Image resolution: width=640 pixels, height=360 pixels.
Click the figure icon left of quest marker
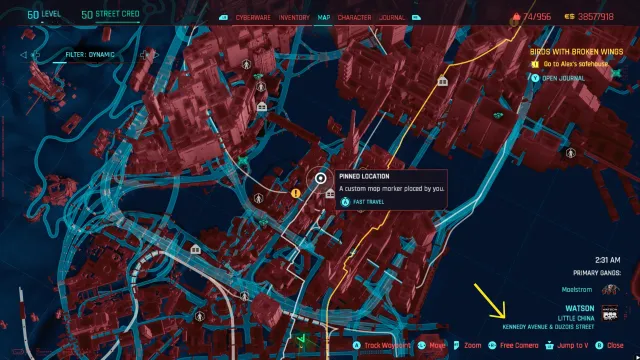[x=258, y=198]
